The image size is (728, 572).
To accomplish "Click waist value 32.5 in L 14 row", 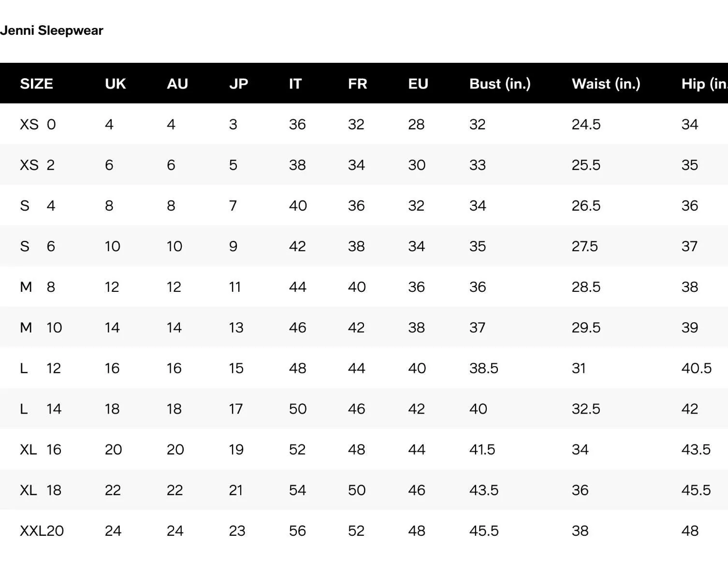I will click(x=586, y=409).
